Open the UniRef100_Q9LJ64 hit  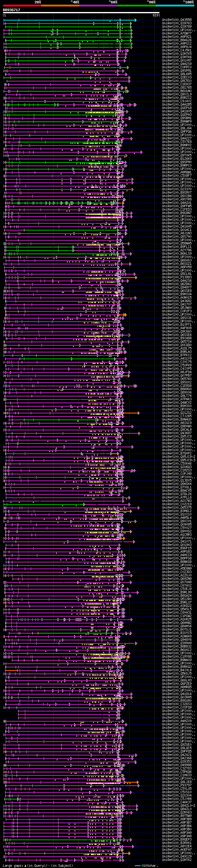click(177, 128)
